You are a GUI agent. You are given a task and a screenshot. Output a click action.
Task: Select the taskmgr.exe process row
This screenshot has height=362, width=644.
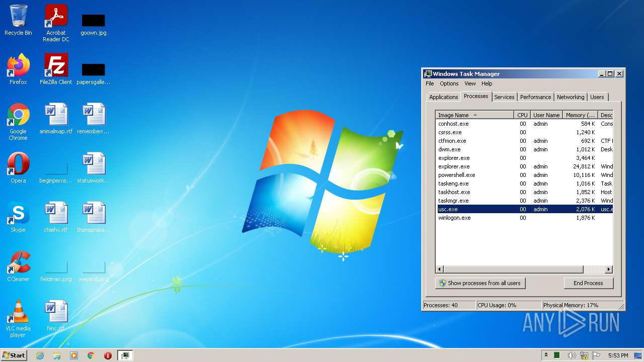(524, 201)
